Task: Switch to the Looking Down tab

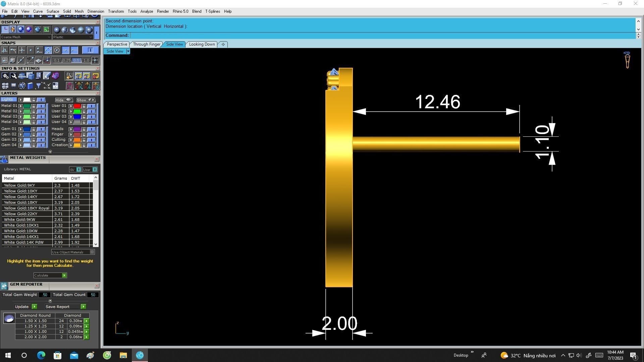Action: [202, 44]
